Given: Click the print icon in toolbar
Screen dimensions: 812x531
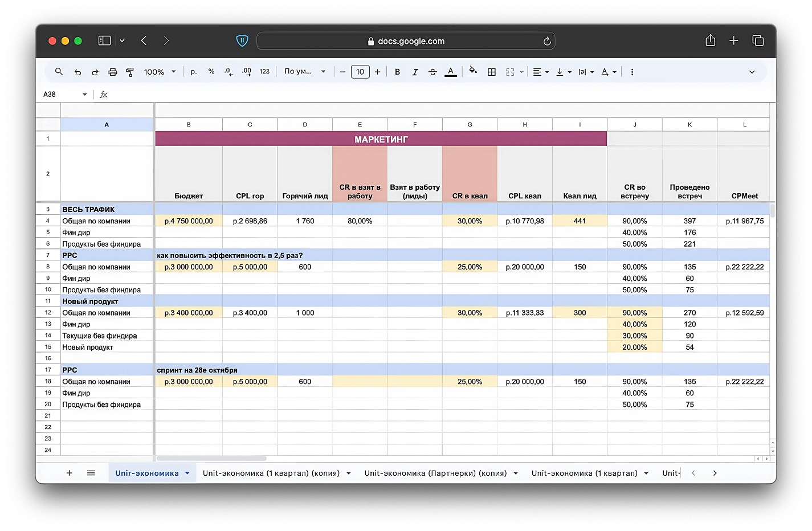Looking at the screenshot, I should click(113, 72).
